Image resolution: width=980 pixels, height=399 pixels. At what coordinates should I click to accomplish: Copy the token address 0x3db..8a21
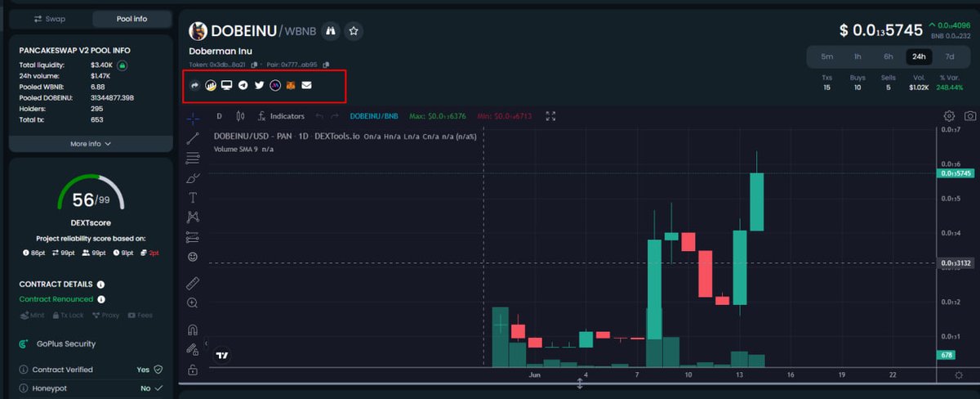coord(255,65)
